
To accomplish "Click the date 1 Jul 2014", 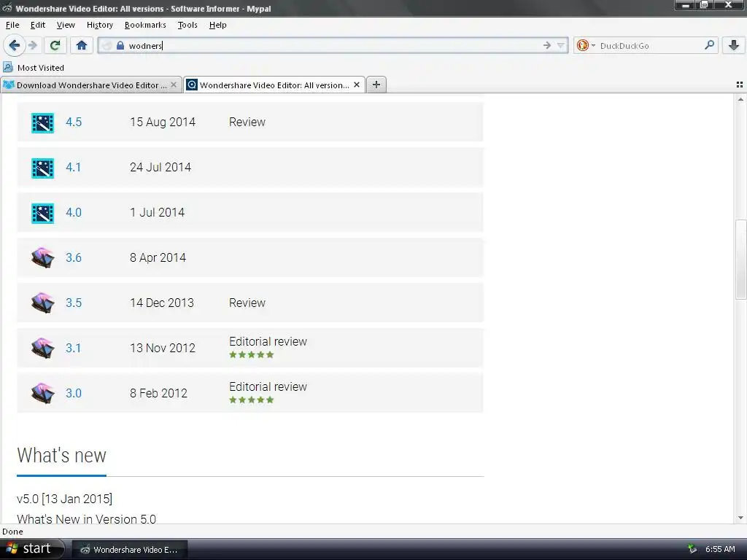I will [158, 212].
